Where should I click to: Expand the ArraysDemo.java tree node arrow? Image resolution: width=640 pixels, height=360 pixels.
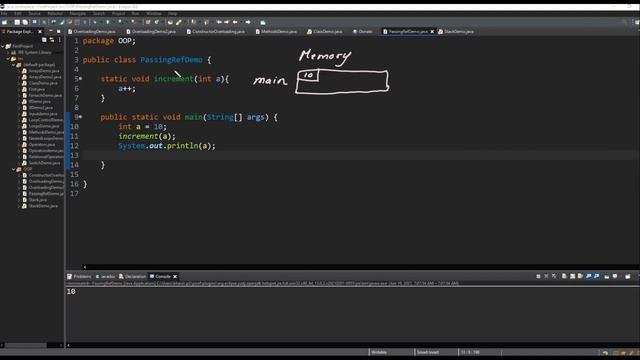click(x=19, y=71)
